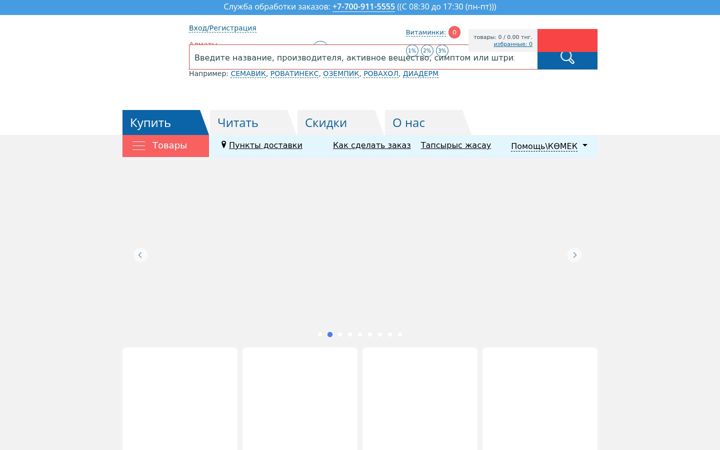Search example РОВАТИНЕКС
The height and width of the screenshot is (450, 720).
(x=294, y=73)
